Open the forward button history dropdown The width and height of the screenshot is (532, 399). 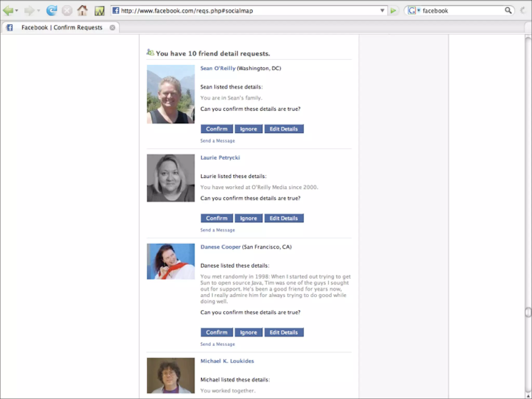click(38, 11)
